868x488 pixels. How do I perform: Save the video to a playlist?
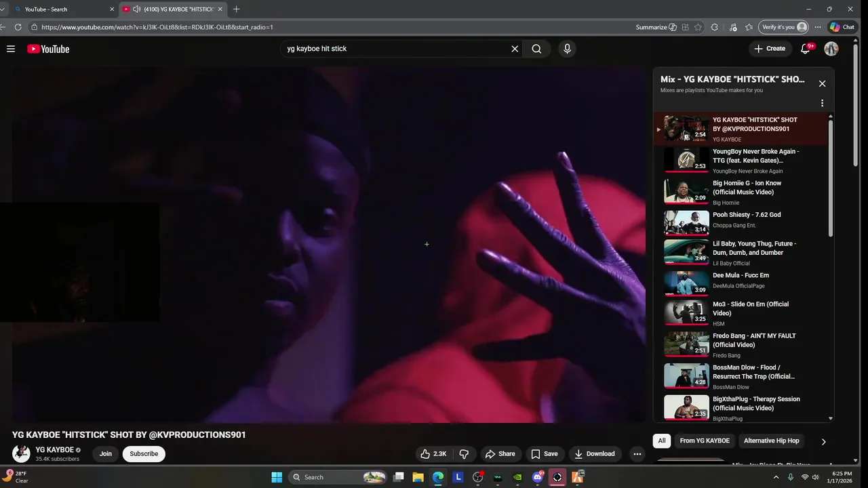pos(545,454)
